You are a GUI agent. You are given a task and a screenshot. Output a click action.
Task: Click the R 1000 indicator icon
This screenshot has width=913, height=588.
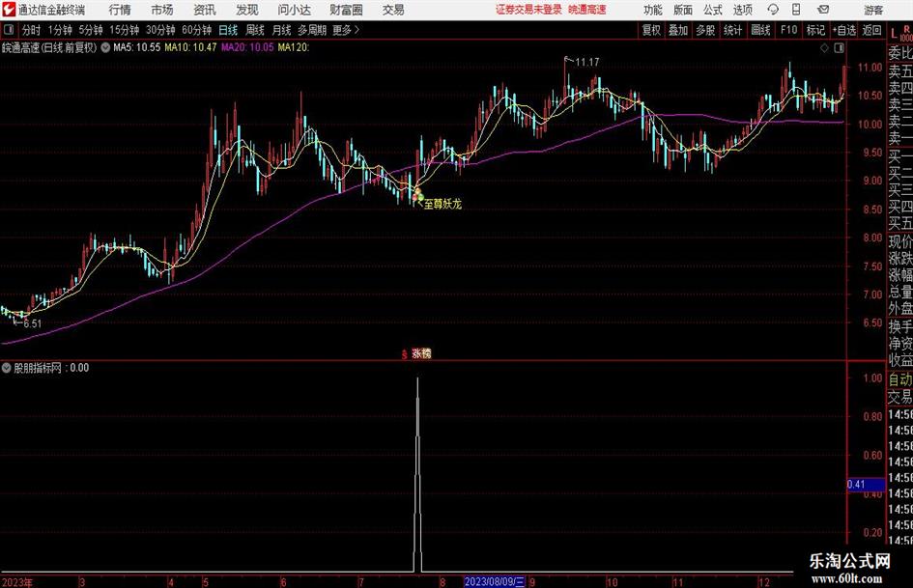906,33
